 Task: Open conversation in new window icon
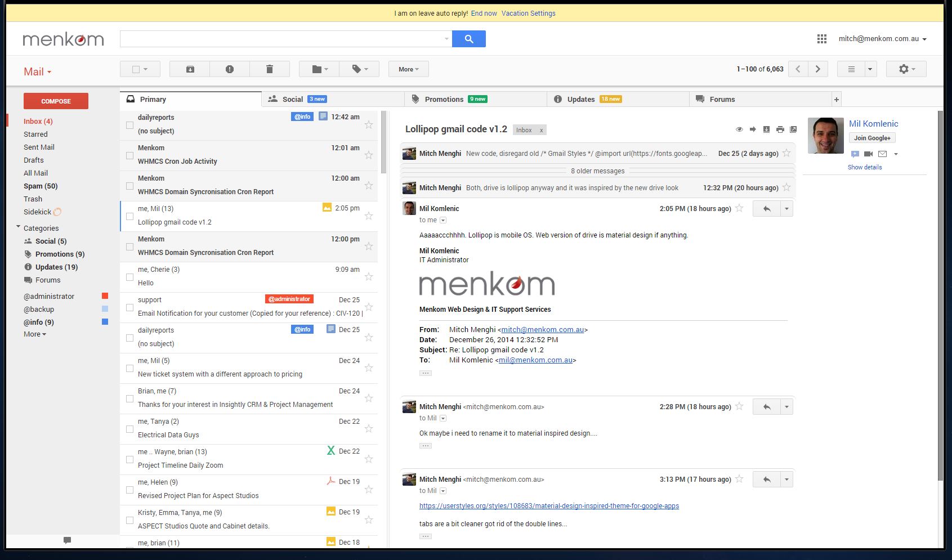(793, 129)
